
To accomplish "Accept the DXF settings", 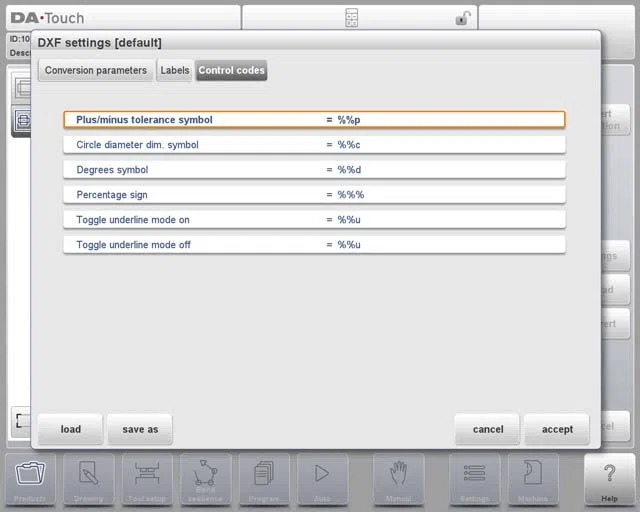I will (x=557, y=429).
